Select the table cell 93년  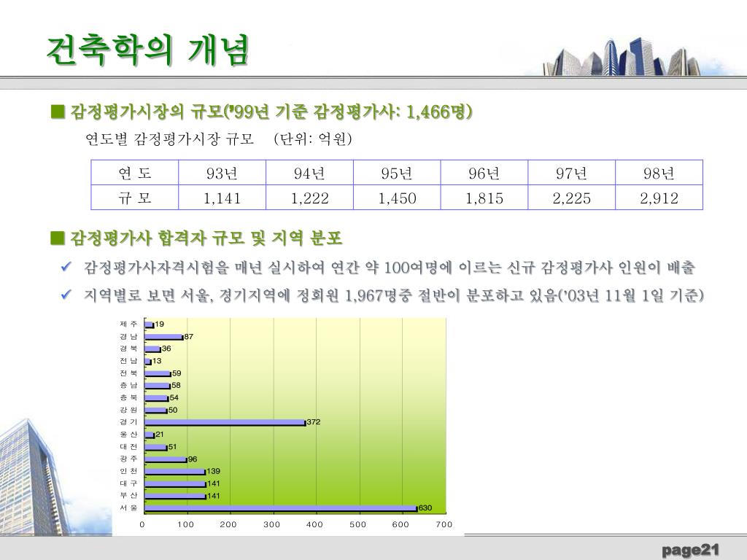tap(222, 173)
